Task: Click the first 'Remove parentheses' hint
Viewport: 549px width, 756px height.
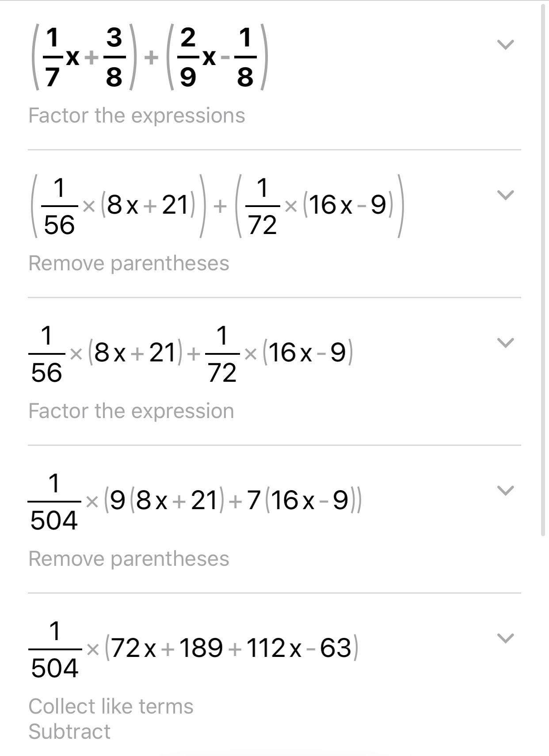Action: point(129,264)
